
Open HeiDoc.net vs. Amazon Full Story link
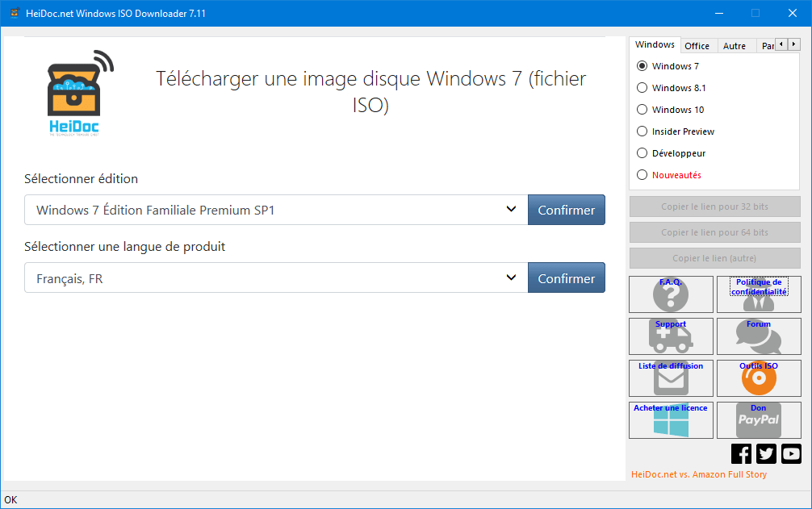coord(698,474)
